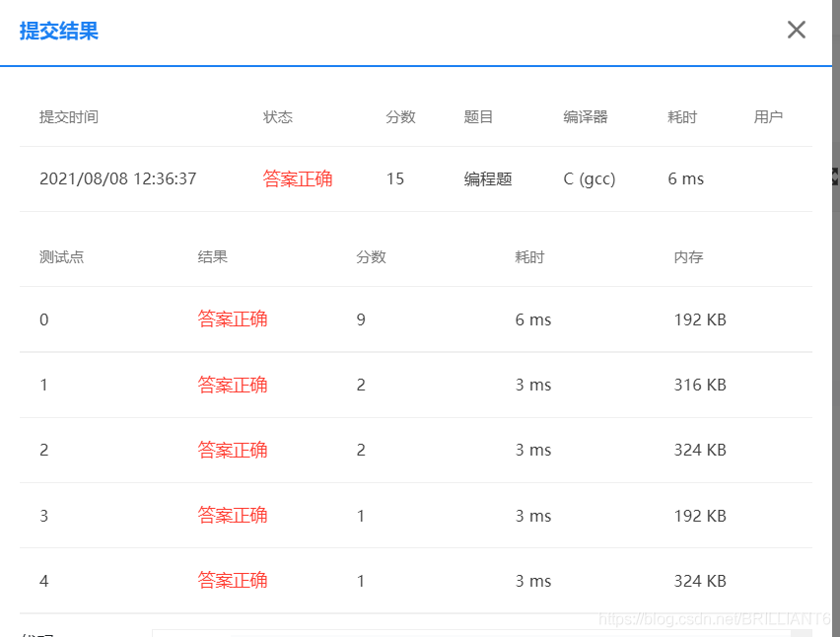
Task: Click the 分数 column header
Action: [400, 116]
